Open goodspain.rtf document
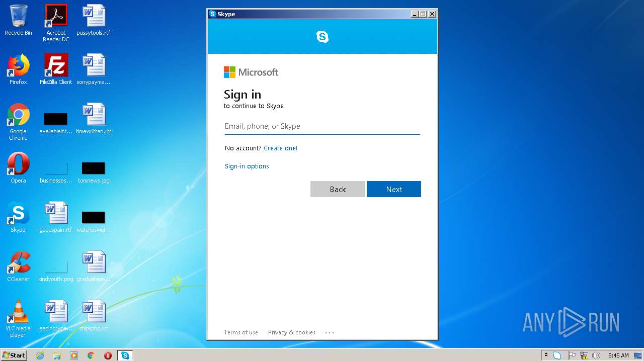The image size is (644, 362). click(x=56, y=217)
